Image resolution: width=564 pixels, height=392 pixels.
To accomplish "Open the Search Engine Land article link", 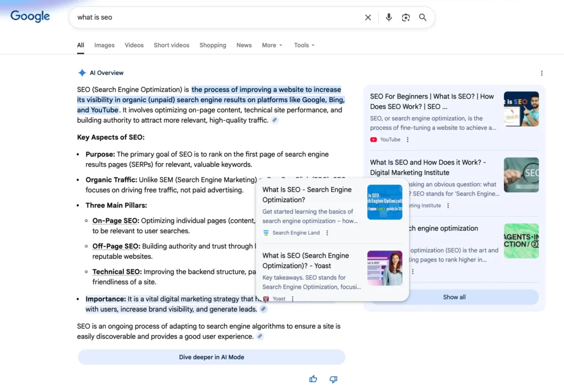I will pos(306,194).
